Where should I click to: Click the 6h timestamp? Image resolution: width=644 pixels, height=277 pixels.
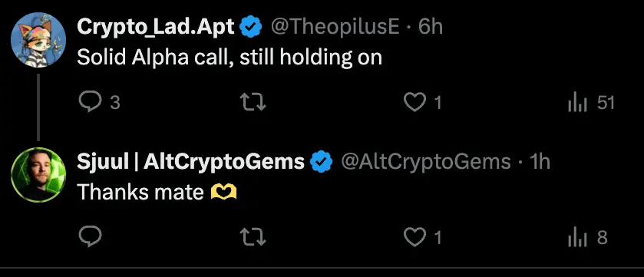pos(430,28)
